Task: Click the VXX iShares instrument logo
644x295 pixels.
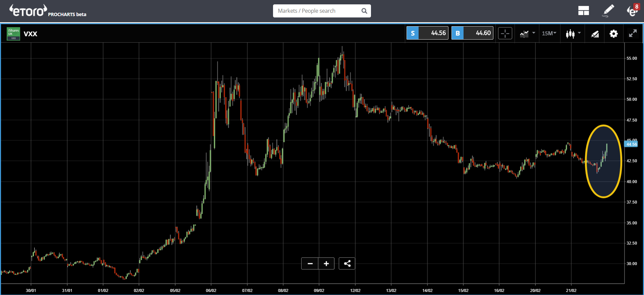Action: [13, 34]
